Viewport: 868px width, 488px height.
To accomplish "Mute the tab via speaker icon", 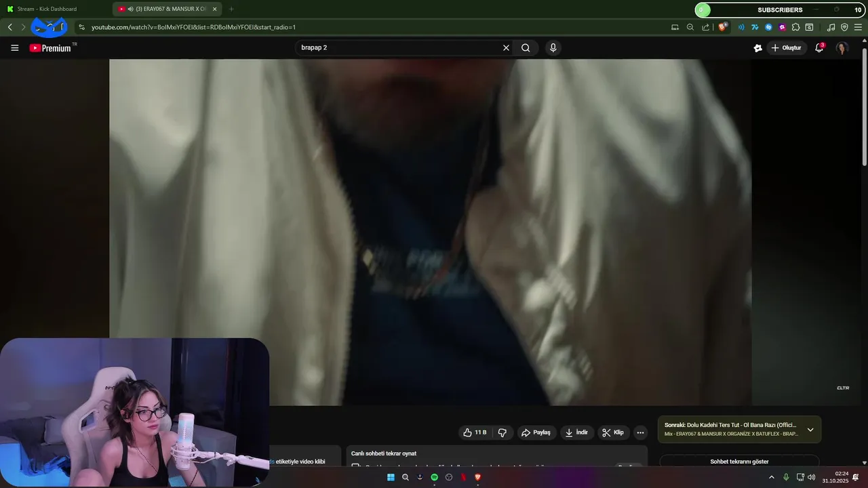I will pyautogui.click(x=130, y=9).
